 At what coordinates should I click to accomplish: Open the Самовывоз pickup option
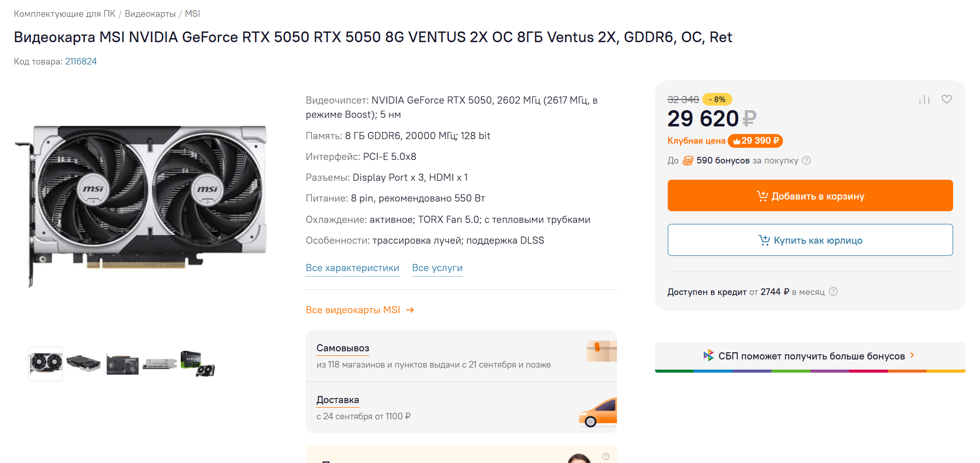[343, 348]
